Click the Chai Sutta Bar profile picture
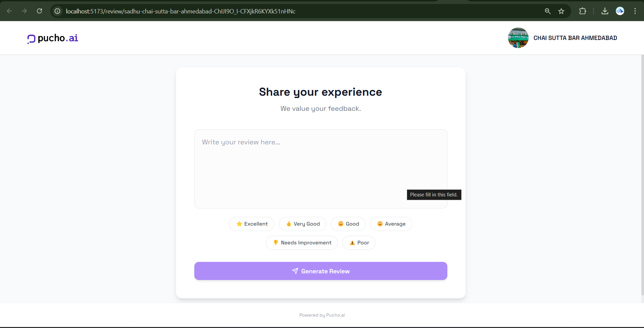Screen dimensions: 644x328 (518, 38)
